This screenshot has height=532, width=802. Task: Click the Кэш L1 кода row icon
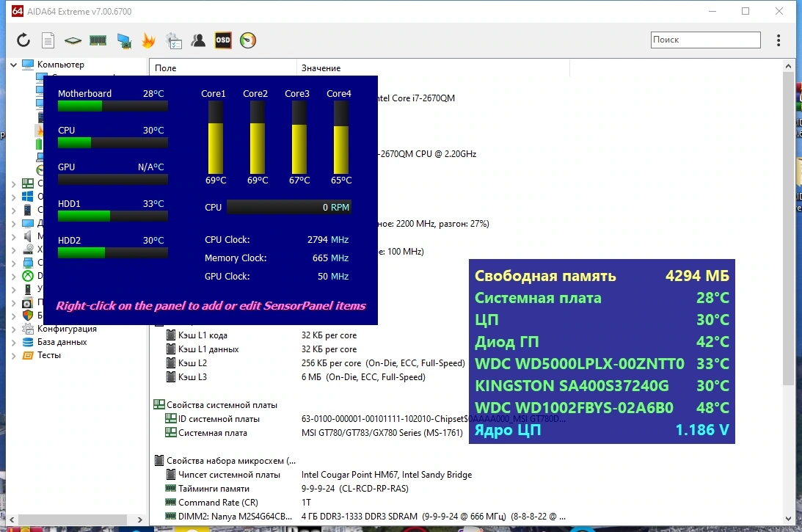171,335
